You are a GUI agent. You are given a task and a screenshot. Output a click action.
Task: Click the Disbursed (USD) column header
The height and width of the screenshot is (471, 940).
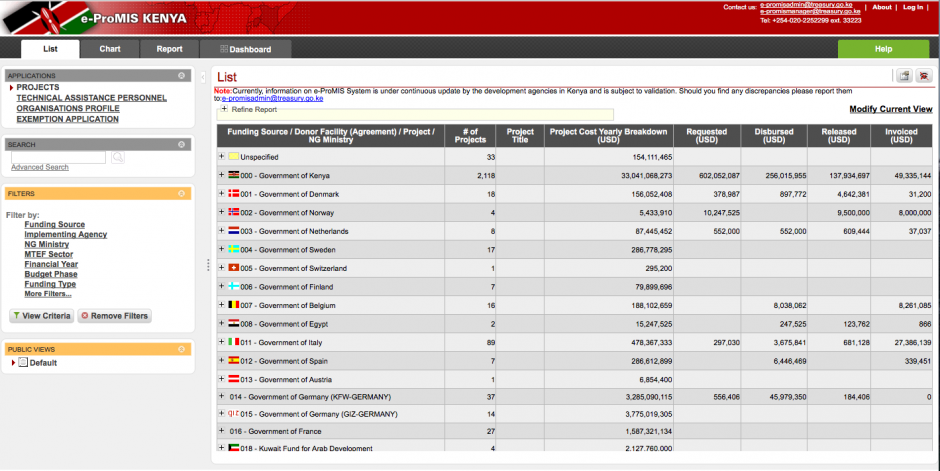click(773, 135)
